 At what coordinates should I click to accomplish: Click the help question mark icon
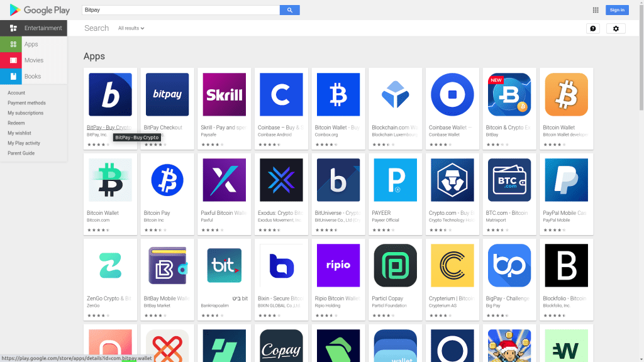[x=592, y=28]
